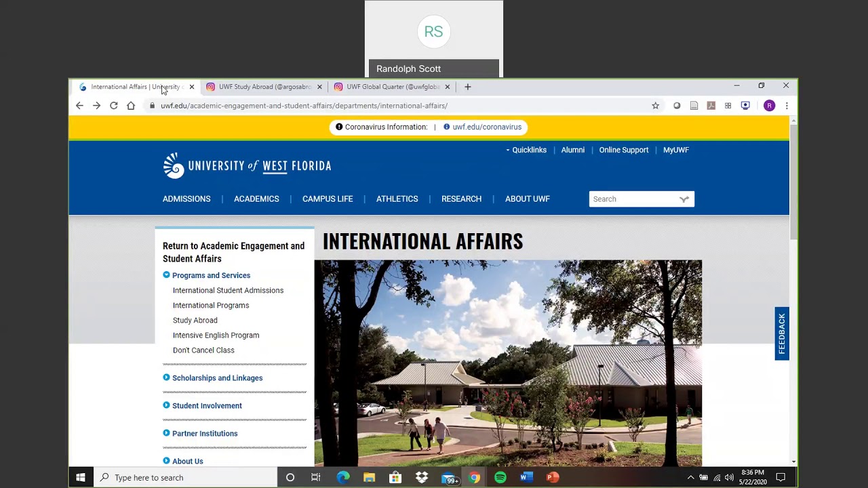Image resolution: width=868 pixels, height=488 pixels.
Task: Open the Intensive English Program link
Action: coord(216,335)
